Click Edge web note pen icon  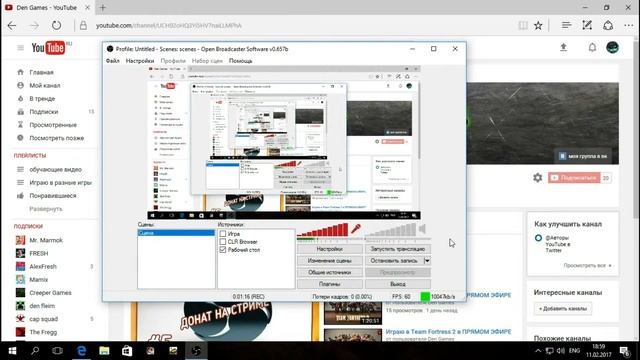click(x=587, y=25)
